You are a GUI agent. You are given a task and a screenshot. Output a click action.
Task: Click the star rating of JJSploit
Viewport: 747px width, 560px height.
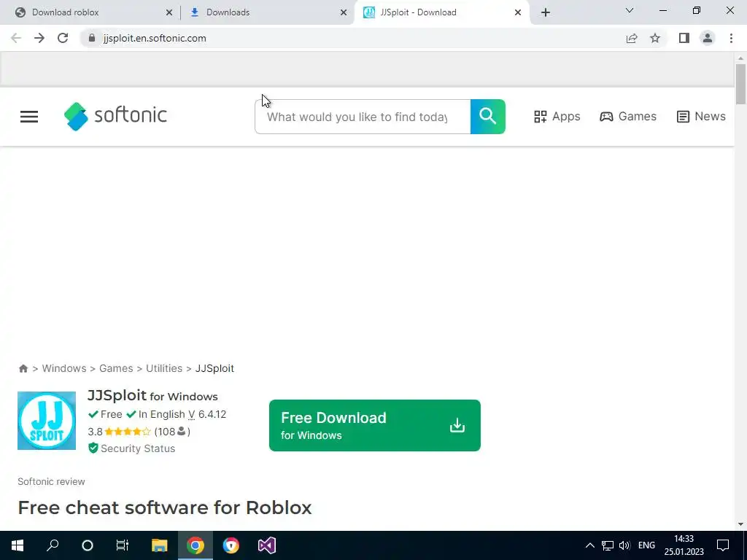point(127,432)
